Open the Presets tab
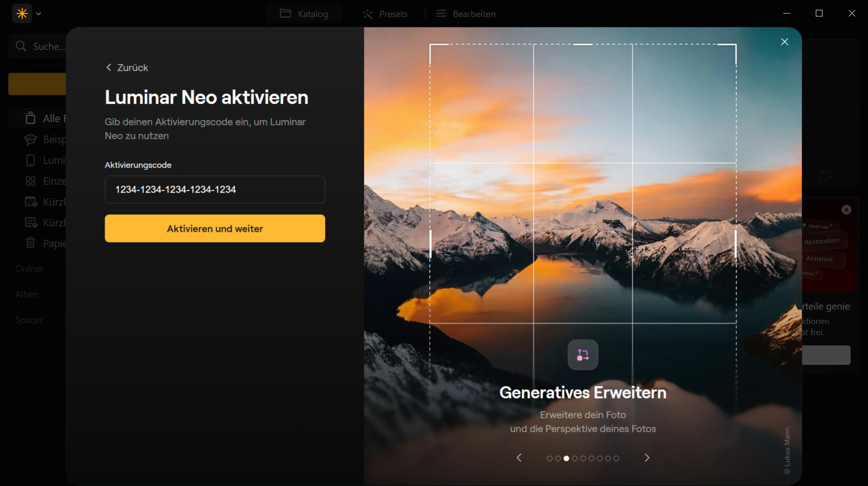Image resolution: width=868 pixels, height=486 pixels. (385, 14)
